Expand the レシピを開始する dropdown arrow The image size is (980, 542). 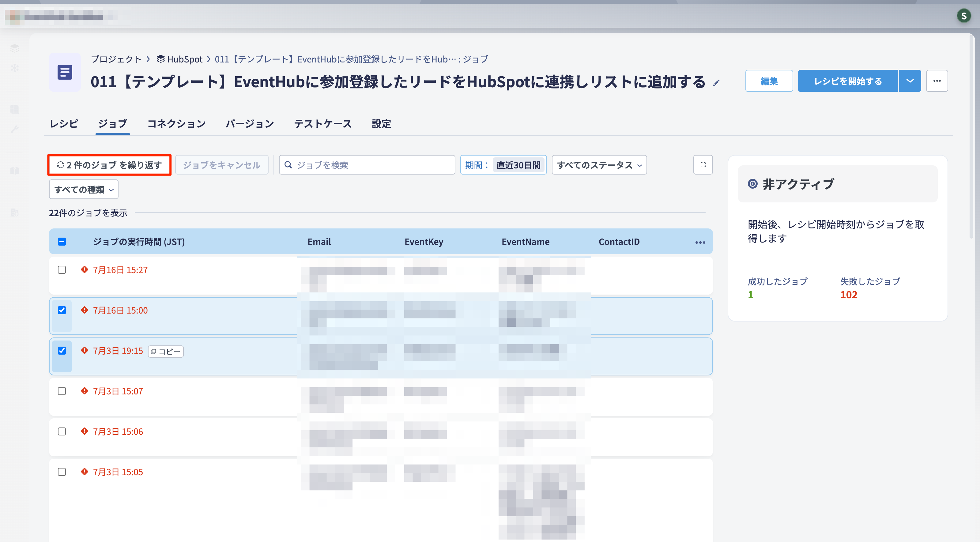point(910,81)
